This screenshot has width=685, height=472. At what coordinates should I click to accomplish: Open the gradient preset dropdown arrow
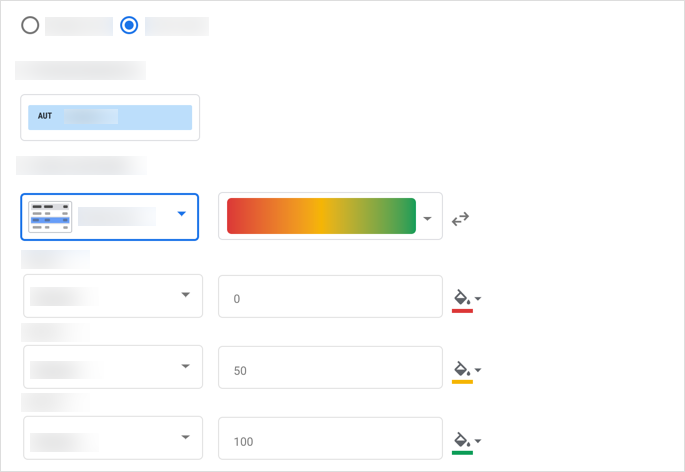click(429, 218)
